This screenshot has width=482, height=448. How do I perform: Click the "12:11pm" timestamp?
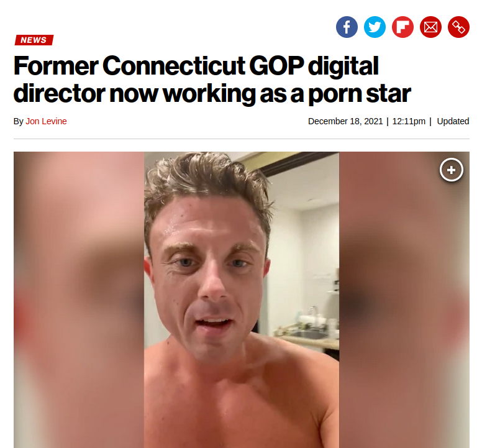pyautogui.click(x=409, y=121)
